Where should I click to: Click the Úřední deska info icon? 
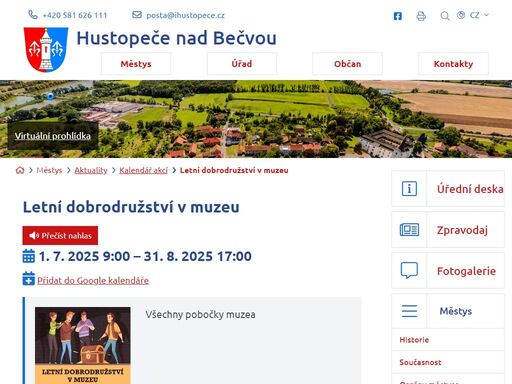coord(409,189)
